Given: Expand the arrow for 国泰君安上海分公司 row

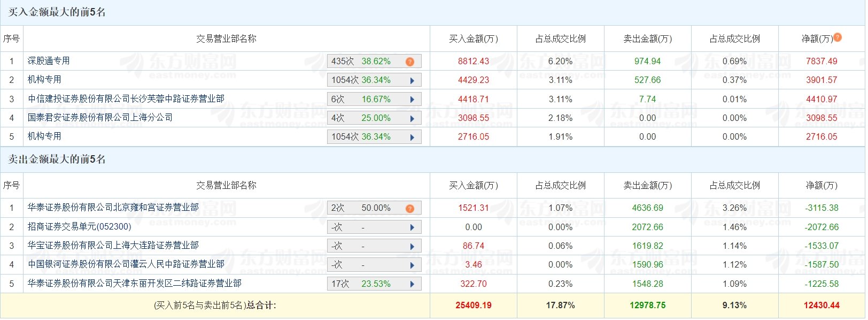Looking at the screenshot, I should tap(412, 118).
